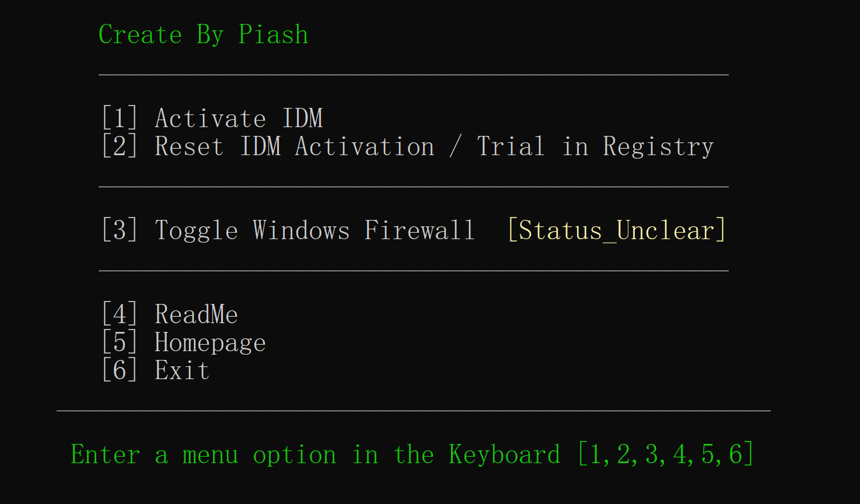The height and width of the screenshot is (504, 860).
Task: Click the [1] option number
Action: [120, 118]
